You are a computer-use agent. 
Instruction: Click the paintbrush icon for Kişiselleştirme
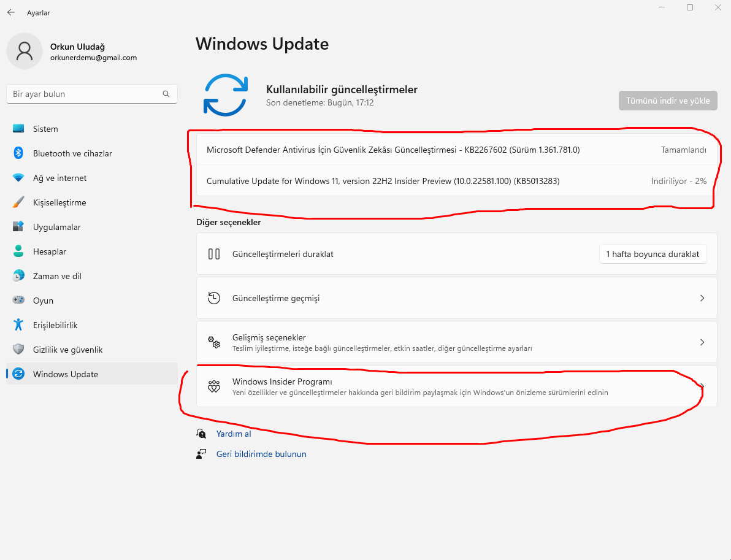[18, 202]
